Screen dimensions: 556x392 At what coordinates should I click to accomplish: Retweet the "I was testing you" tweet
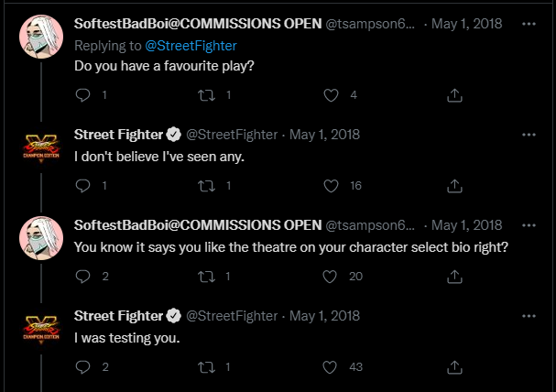click(x=206, y=366)
